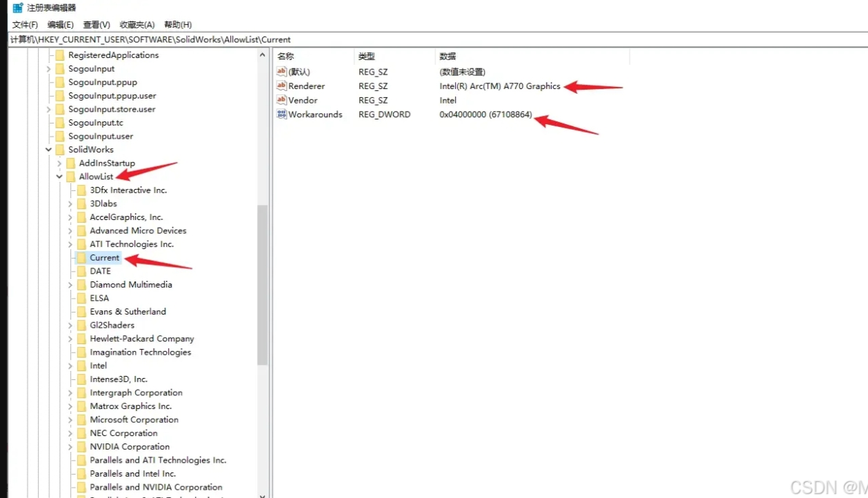Image resolution: width=868 pixels, height=498 pixels.
Task: Click the SolidWorks folder icon
Action: [x=59, y=150]
